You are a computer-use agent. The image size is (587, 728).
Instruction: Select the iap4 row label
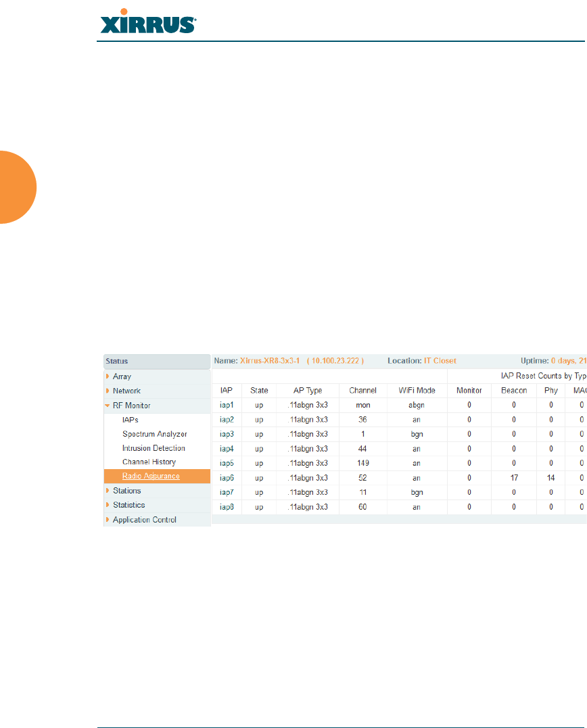227,449
